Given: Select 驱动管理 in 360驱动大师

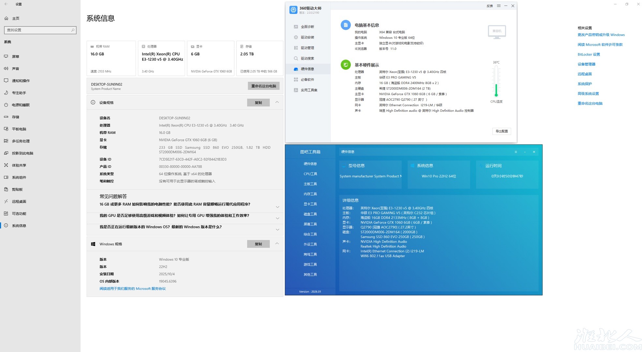Looking at the screenshot, I should (308, 48).
